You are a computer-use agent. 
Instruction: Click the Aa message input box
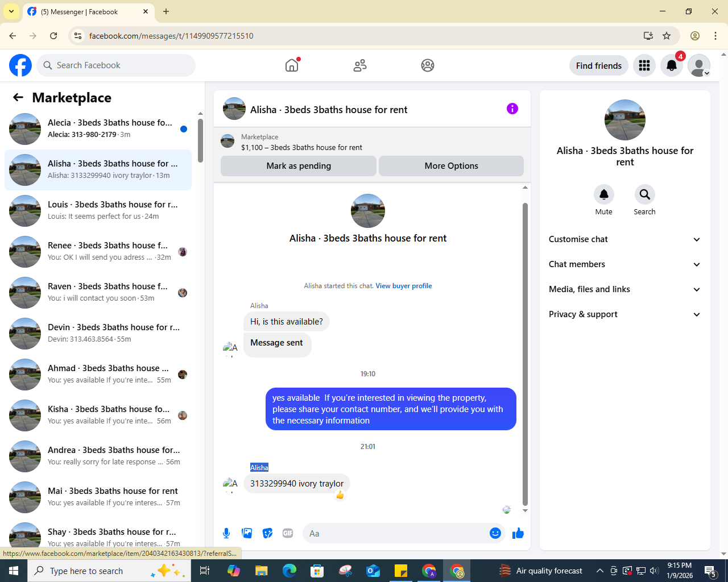tap(396, 533)
